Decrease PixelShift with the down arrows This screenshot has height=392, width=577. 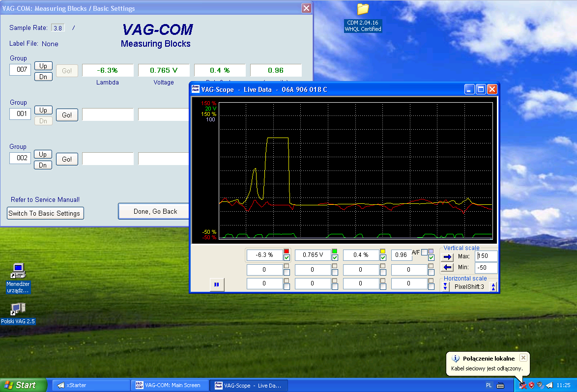click(445, 286)
